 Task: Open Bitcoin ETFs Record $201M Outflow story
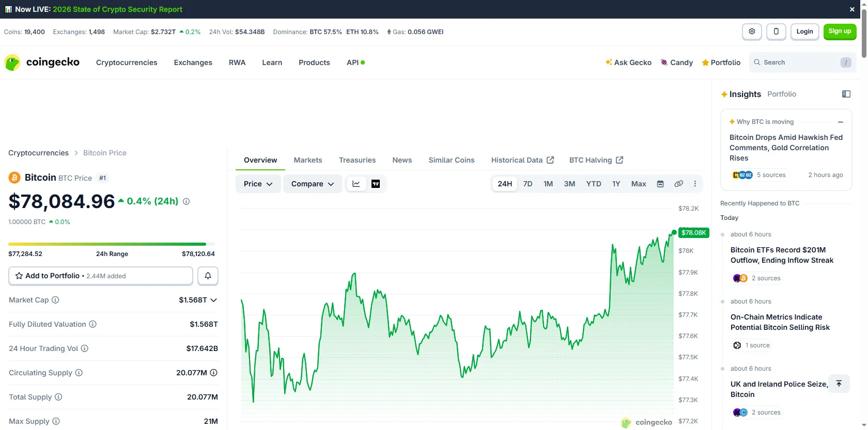[782, 255]
